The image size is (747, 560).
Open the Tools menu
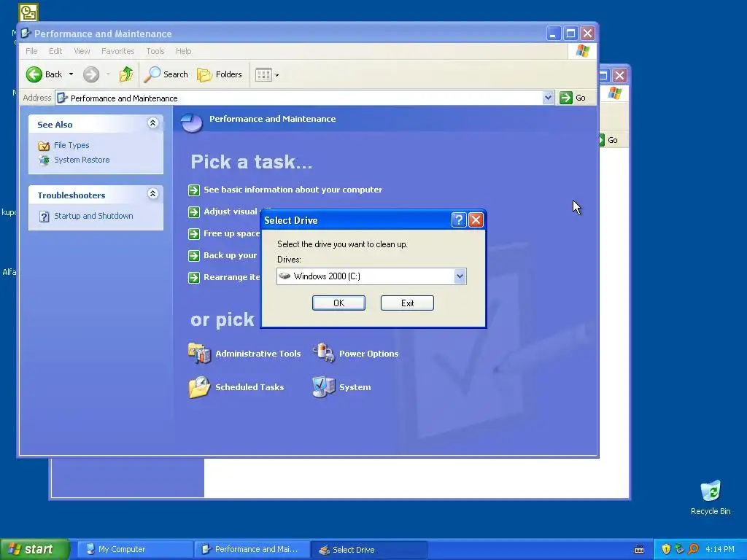(155, 51)
